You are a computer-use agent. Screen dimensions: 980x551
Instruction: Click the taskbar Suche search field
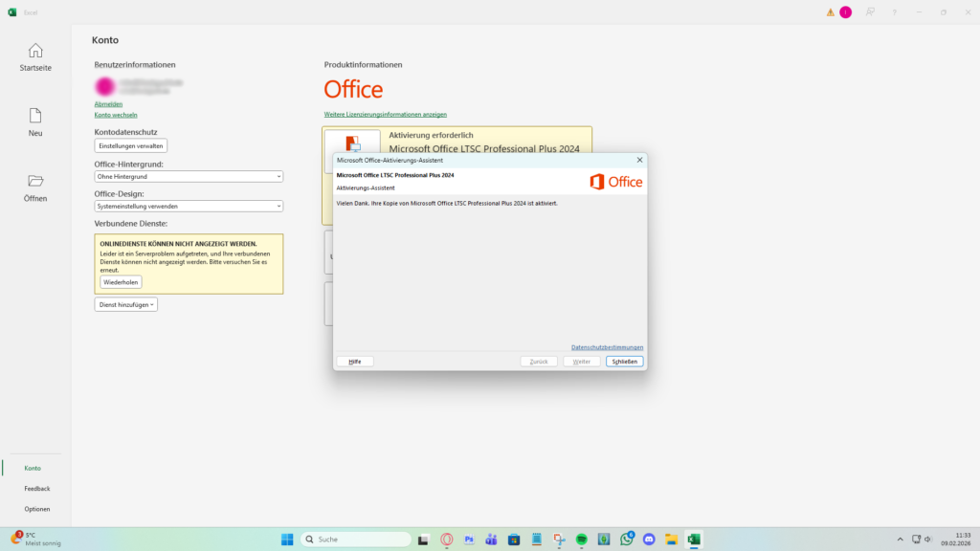click(358, 540)
